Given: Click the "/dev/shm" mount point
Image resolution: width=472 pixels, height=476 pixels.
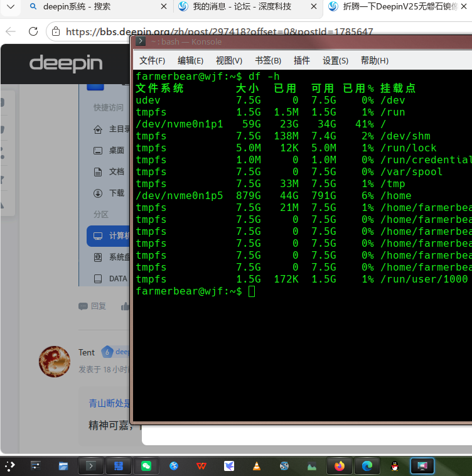Looking at the screenshot, I should [x=405, y=136].
